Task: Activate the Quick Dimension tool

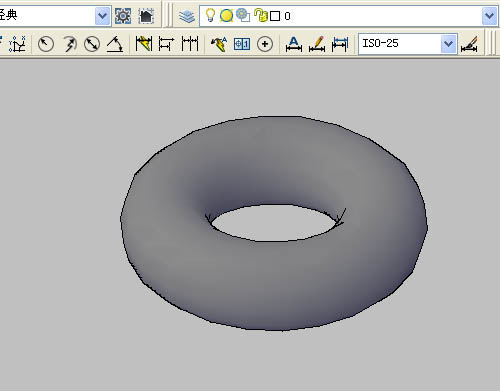Action: pyautogui.click(x=144, y=44)
